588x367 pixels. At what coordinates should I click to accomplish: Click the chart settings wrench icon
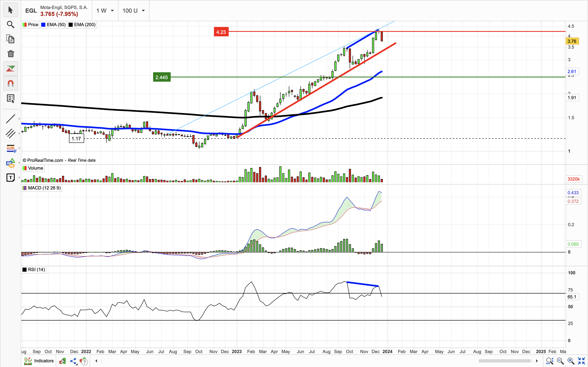coord(62,361)
